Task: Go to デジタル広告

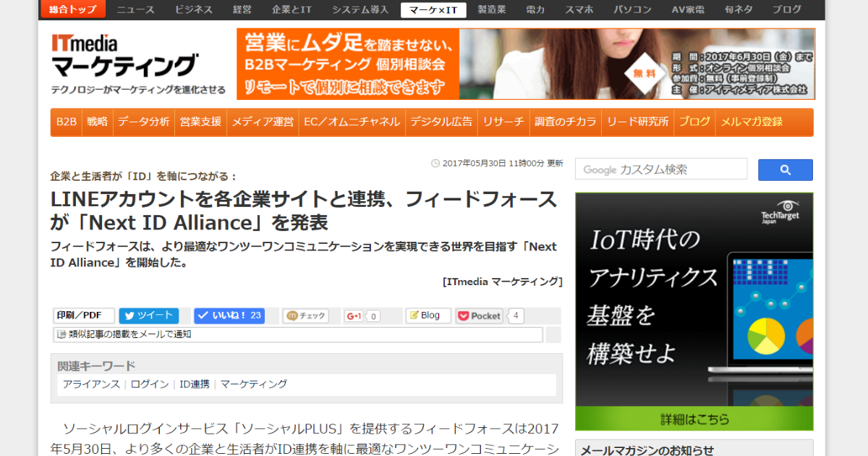Action: pyautogui.click(x=441, y=122)
